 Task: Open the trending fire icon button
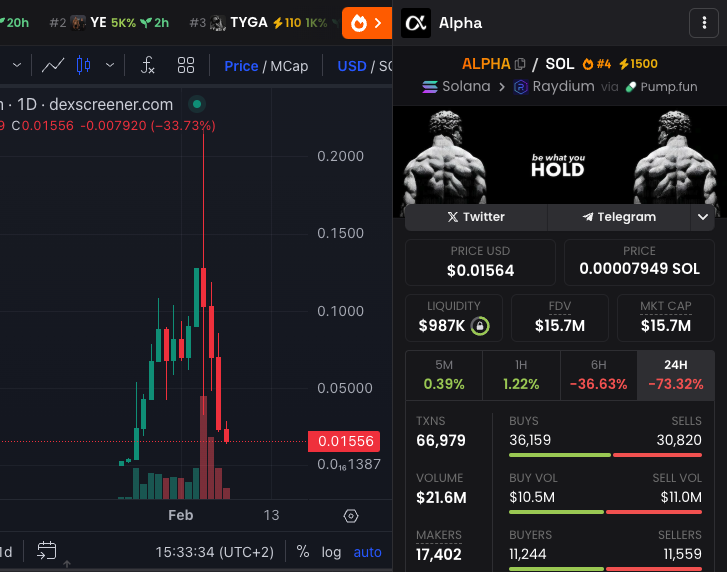pyautogui.click(x=367, y=23)
